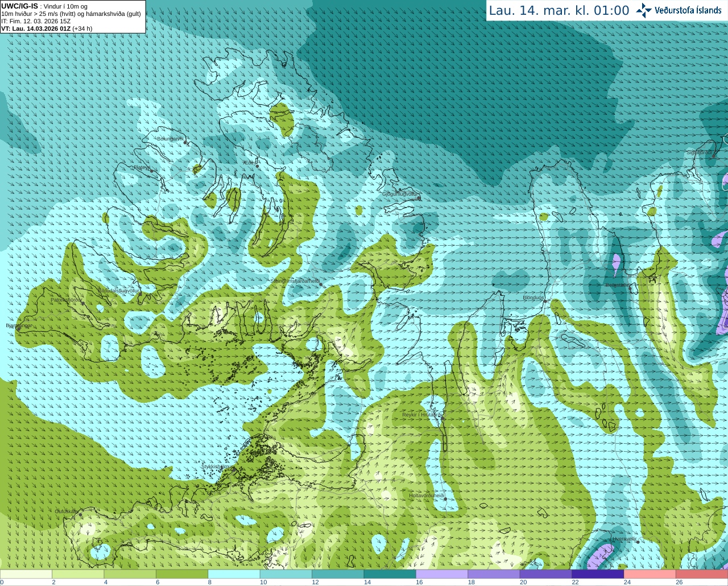Screen dimensions: 728x586
Task: Select the 6–8 m/s olive green legend swatch
Action: click(182, 574)
